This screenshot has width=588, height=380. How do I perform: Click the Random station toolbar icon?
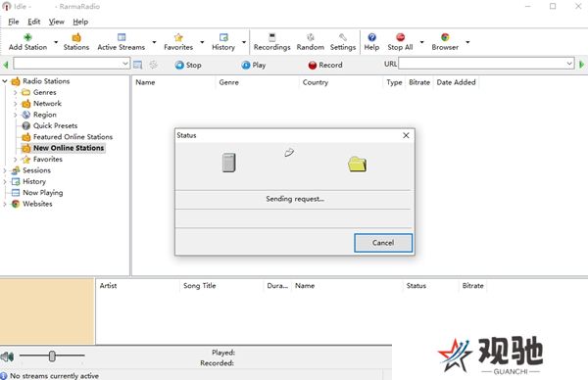tap(310, 41)
